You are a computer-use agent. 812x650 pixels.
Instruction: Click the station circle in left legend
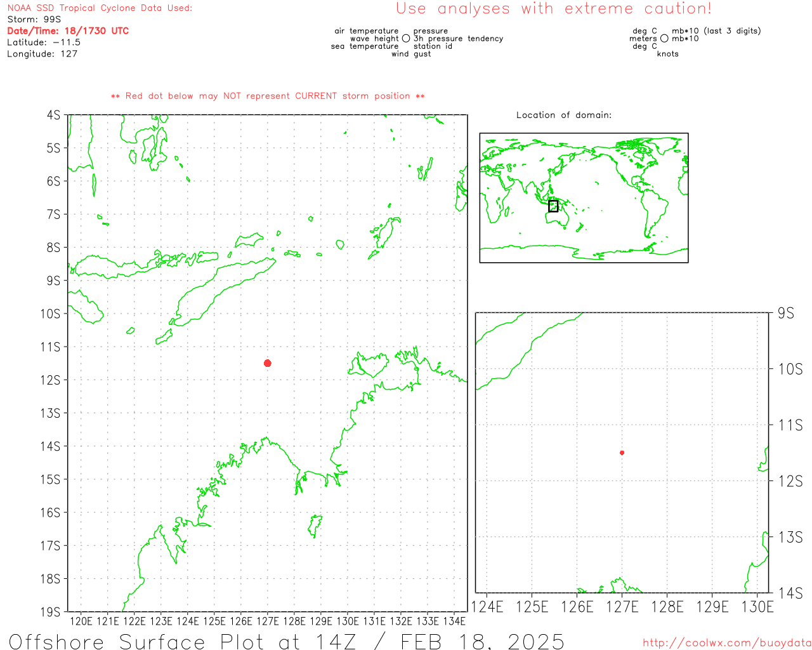click(x=406, y=39)
